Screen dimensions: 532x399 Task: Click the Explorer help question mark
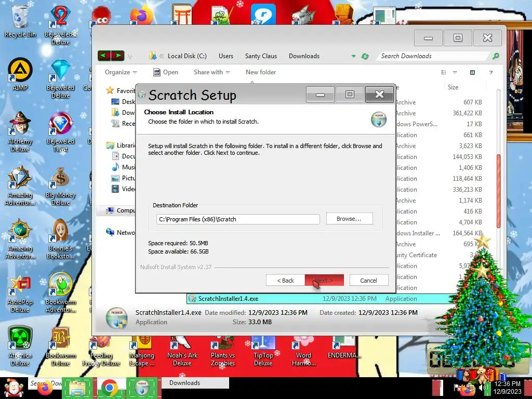click(x=490, y=72)
